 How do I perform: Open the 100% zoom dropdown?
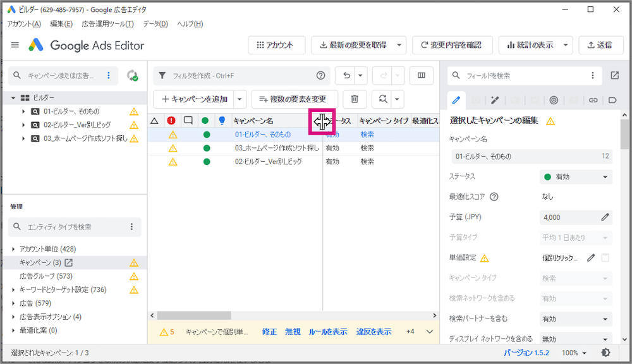pos(574,353)
